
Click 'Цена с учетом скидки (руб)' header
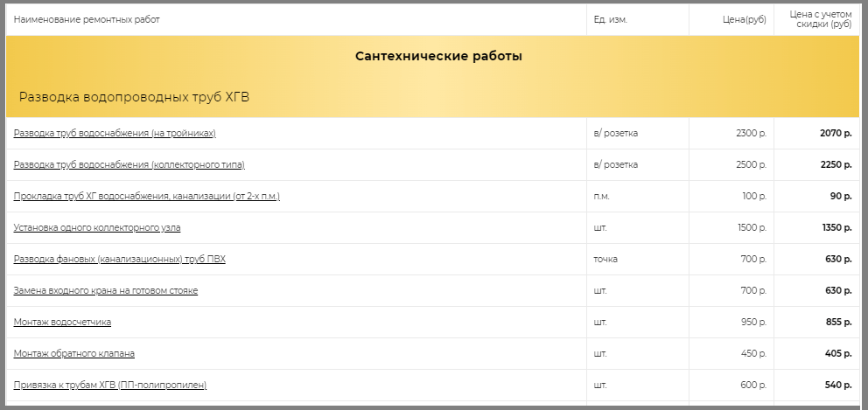point(821,19)
